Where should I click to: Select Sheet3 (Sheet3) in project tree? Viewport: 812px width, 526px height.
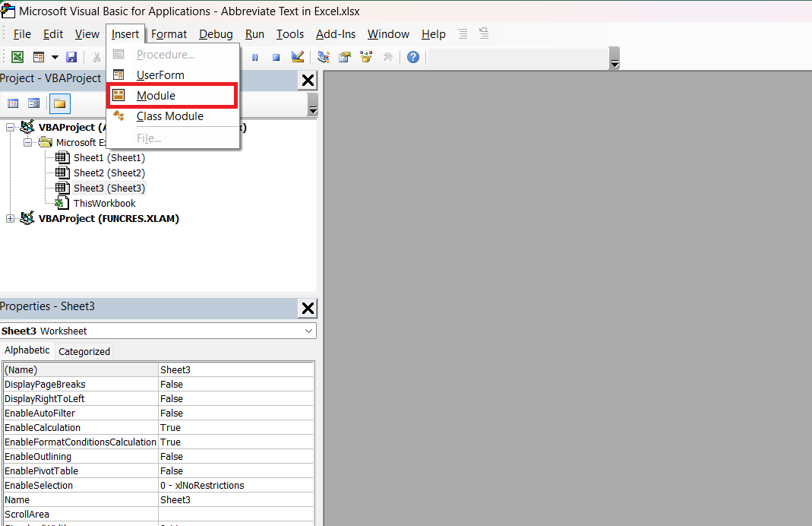pyautogui.click(x=109, y=188)
